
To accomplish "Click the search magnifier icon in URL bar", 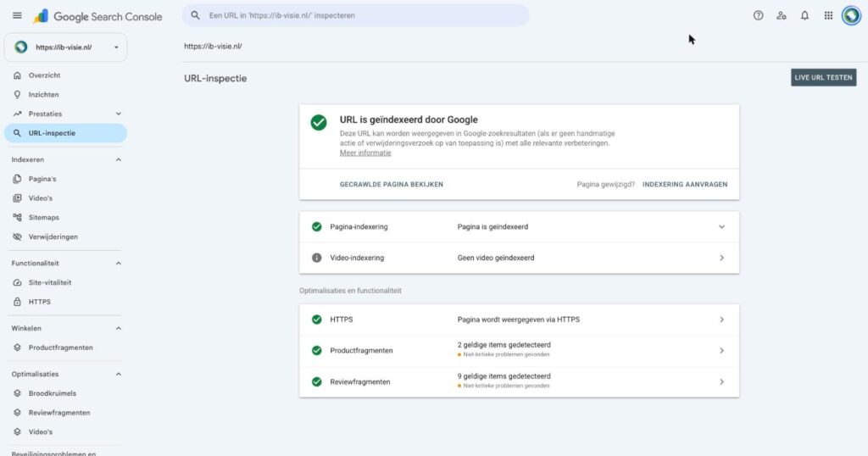I will click(196, 15).
